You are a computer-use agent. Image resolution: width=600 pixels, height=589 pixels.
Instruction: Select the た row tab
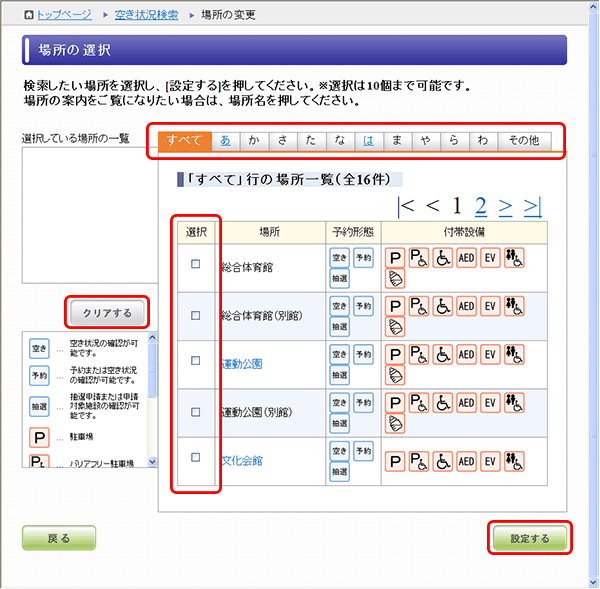(311, 141)
